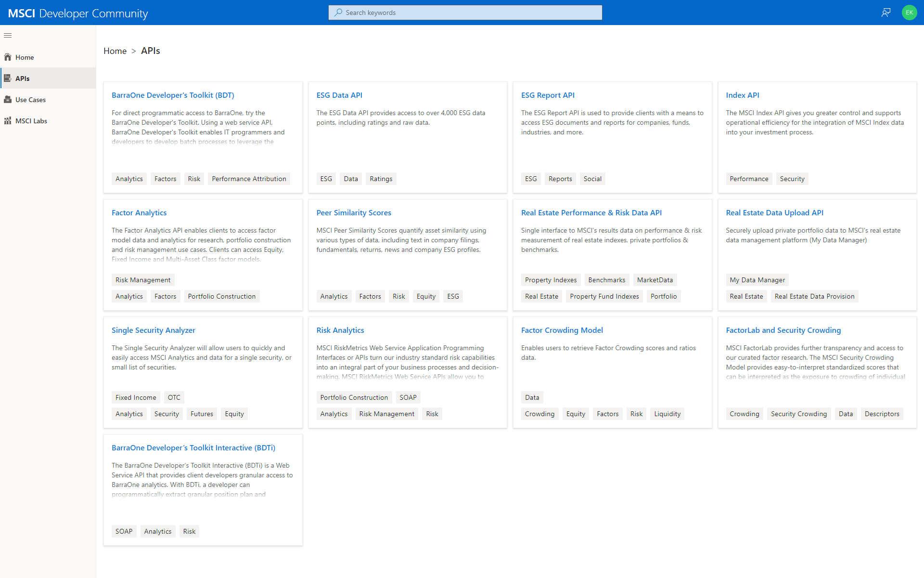Viewport: 924px width, 578px height.
Task: Open the ESG Data API card title
Action: click(339, 95)
